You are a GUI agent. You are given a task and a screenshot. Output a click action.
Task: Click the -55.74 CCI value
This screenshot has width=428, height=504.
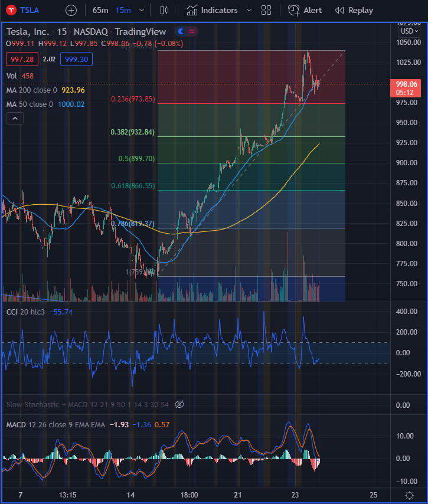(x=61, y=312)
